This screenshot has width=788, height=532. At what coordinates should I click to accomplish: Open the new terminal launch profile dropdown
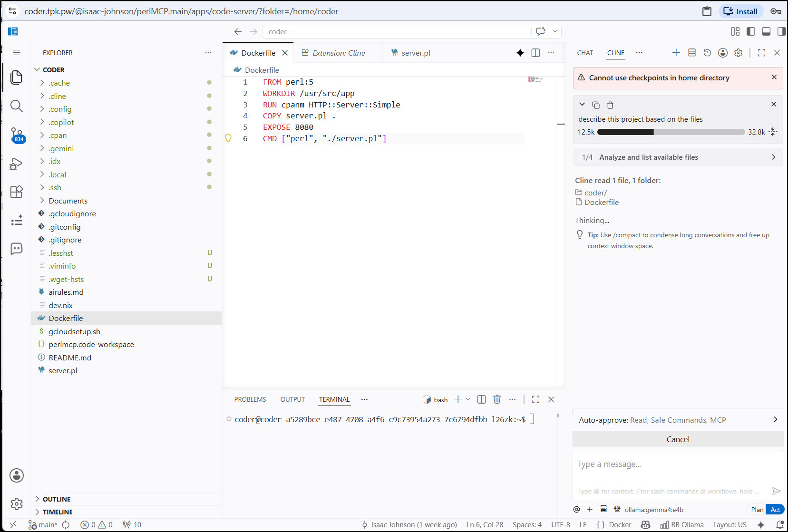(468, 399)
